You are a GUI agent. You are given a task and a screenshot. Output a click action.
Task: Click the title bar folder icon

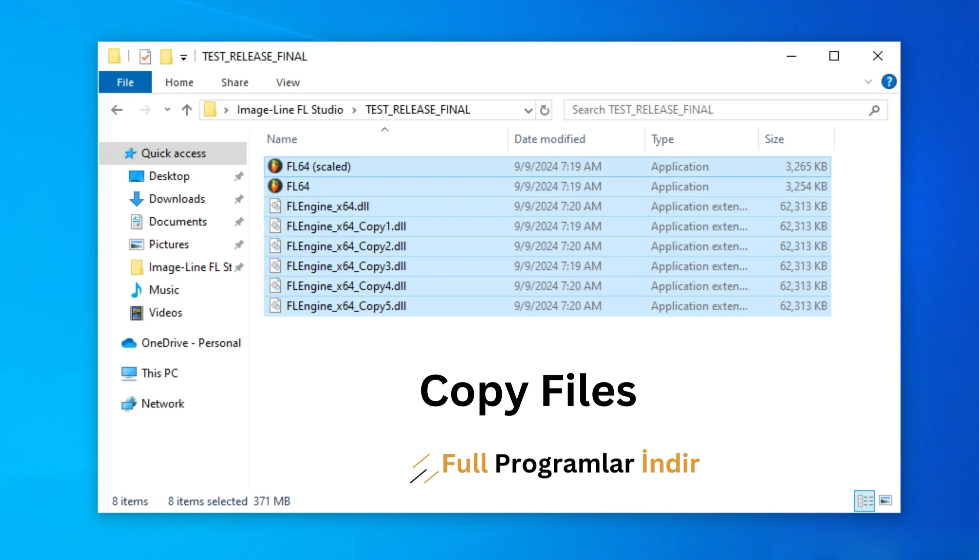tap(114, 56)
